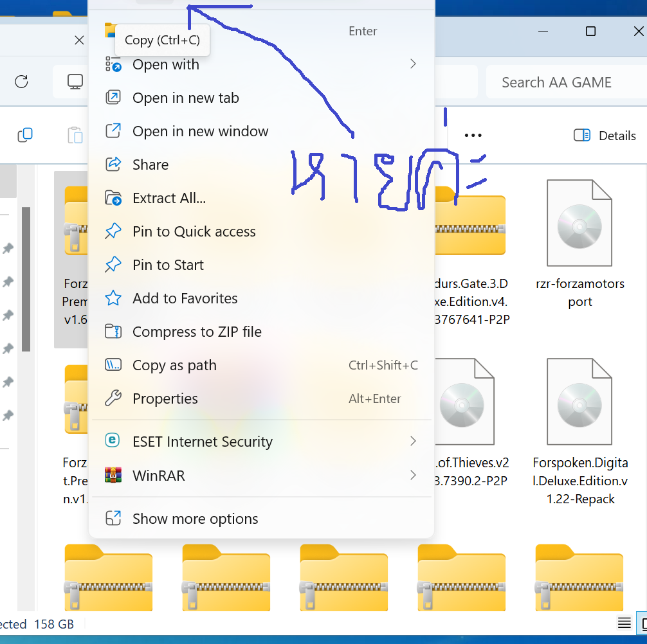Choose Copy as path
Viewport: 647px width, 644px height.
(261, 365)
